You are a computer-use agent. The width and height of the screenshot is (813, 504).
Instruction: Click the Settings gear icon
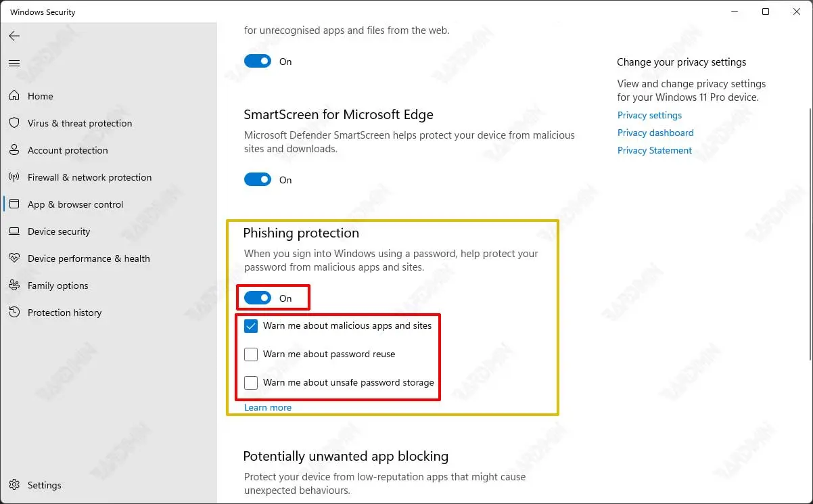14,485
